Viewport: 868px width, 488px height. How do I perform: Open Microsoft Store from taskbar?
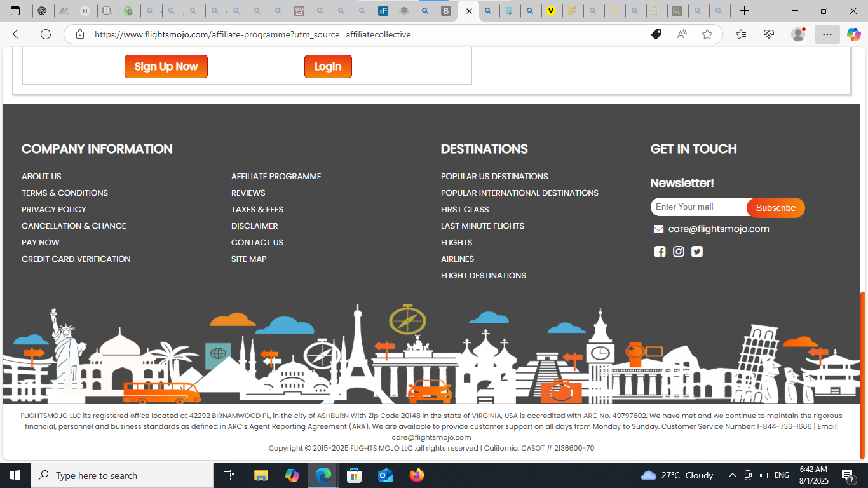point(355,475)
